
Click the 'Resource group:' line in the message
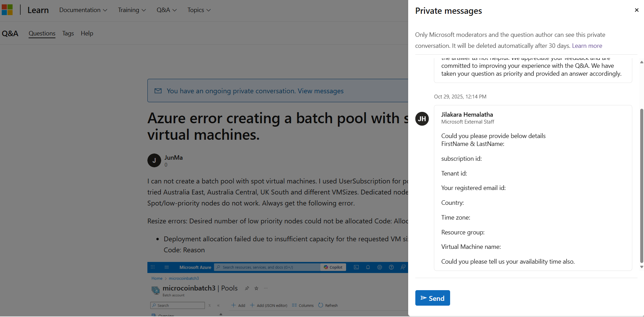[463, 232]
